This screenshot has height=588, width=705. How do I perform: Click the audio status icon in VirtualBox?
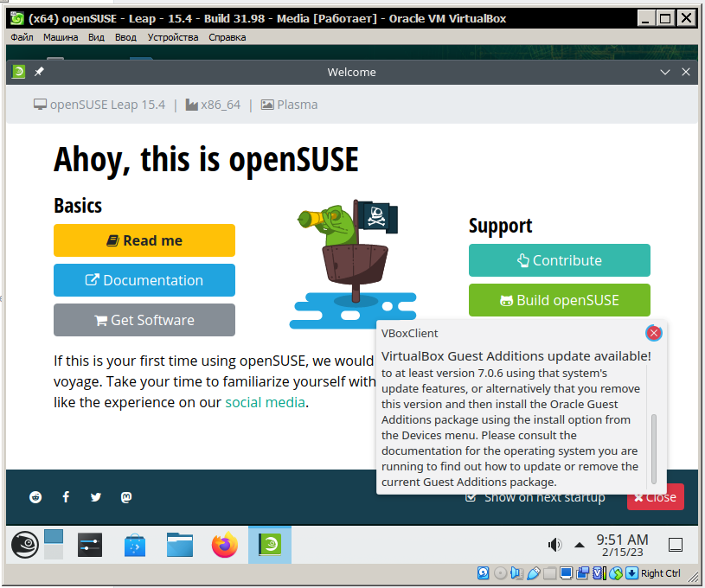pos(516,573)
